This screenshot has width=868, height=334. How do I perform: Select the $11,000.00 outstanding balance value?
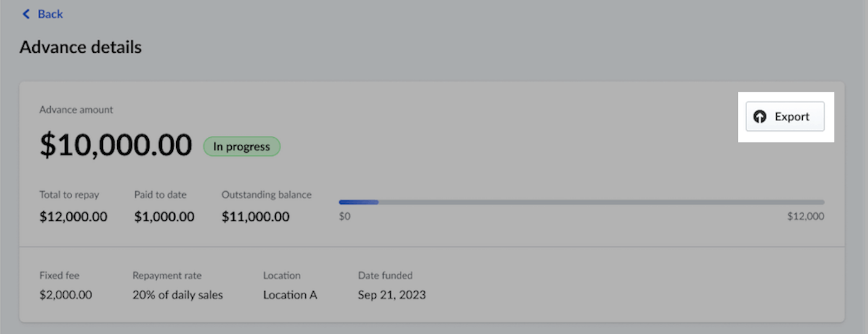(255, 217)
